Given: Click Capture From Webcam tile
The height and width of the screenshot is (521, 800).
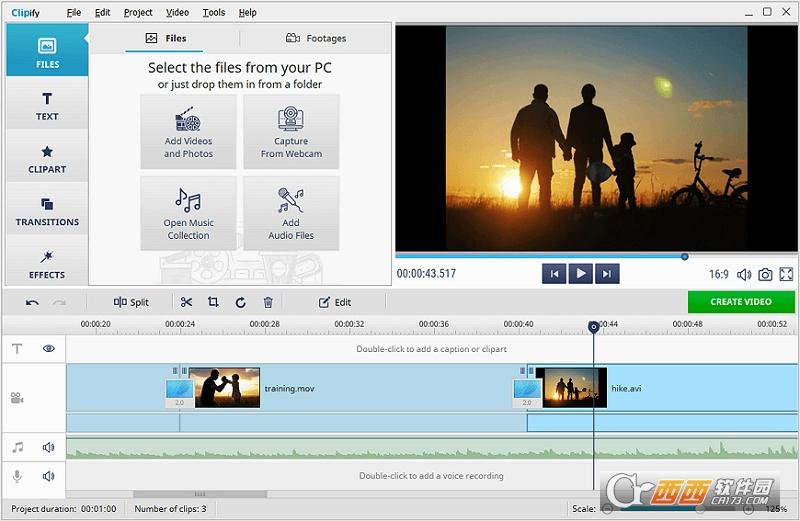Looking at the screenshot, I should 291,132.
